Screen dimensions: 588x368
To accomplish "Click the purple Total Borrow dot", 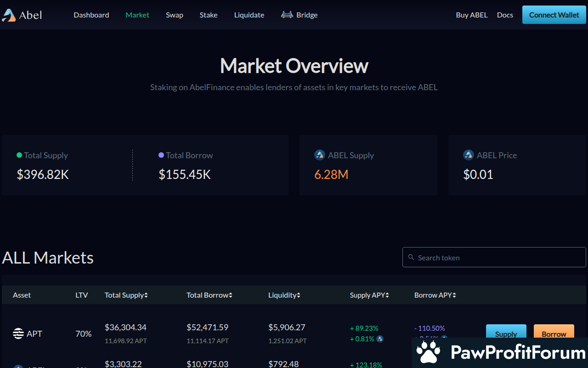I will (x=161, y=155).
